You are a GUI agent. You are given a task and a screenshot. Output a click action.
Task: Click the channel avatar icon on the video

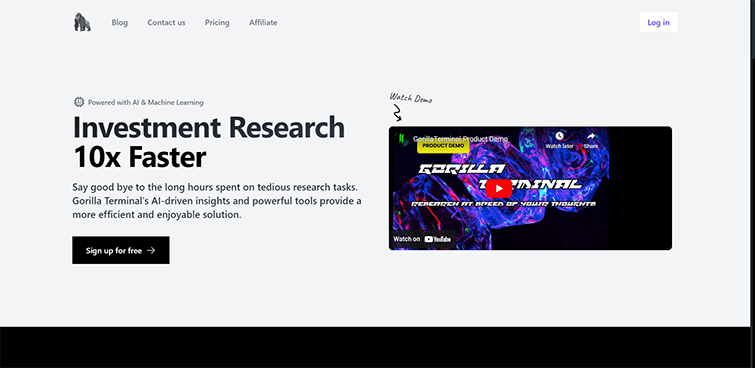402,139
